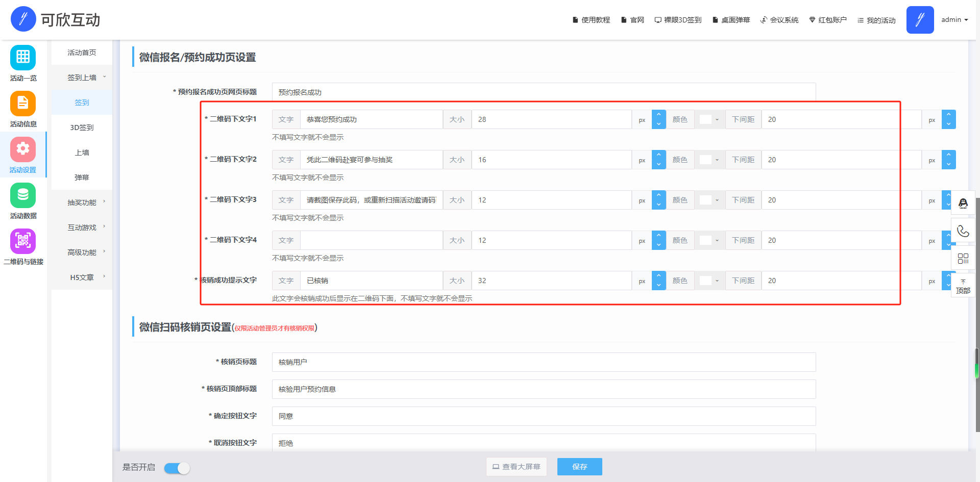The width and height of the screenshot is (980, 482).
Task: Open QQ customer service floating icon
Action: [x=963, y=204]
